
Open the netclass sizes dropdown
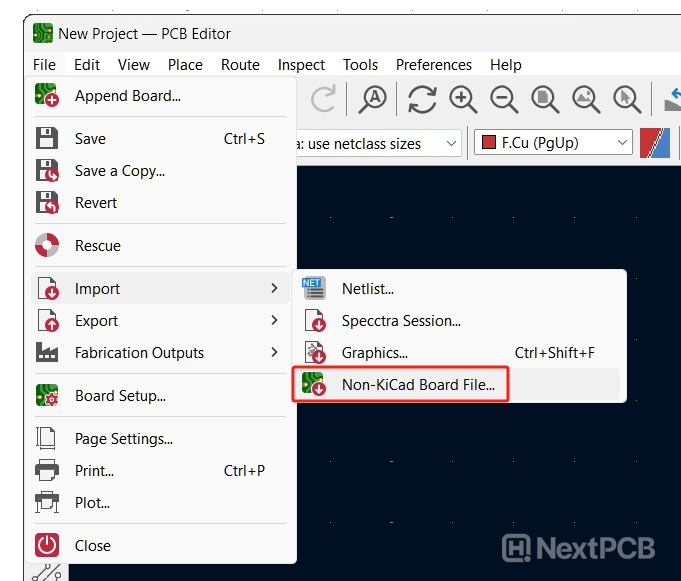(380, 143)
